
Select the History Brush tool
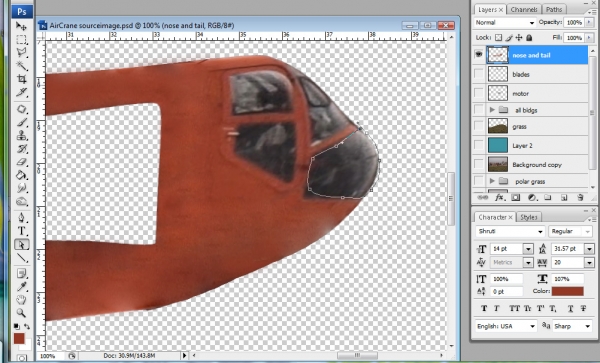click(21, 149)
